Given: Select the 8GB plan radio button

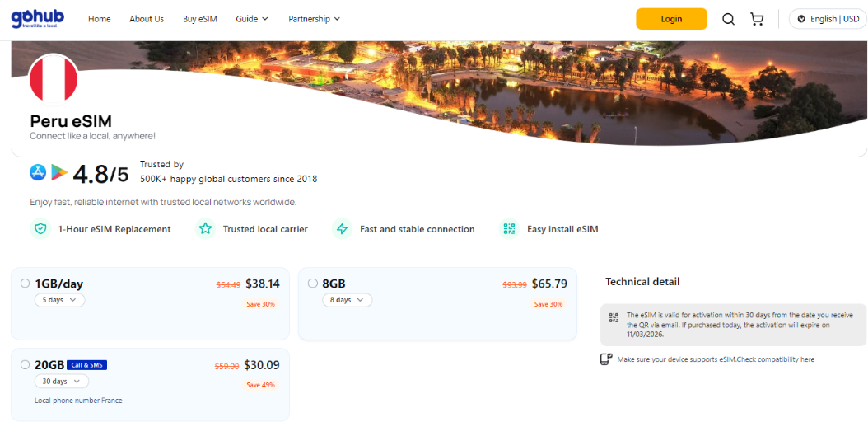Looking at the screenshot, I should [312, 284].
